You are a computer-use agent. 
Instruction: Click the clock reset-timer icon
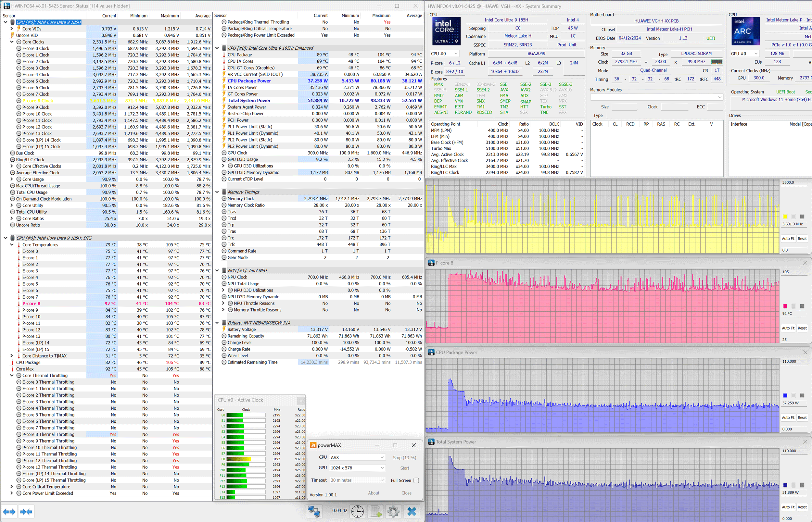pyautogui.click(x=357, y=511)
